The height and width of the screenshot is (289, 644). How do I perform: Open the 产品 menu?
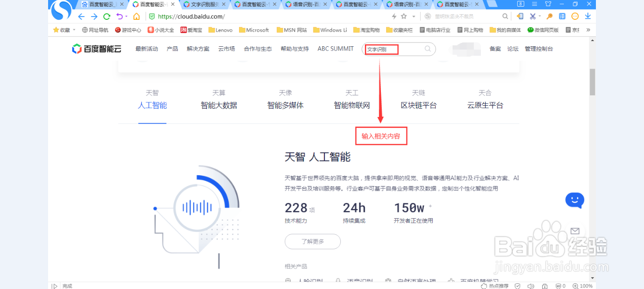172,49
